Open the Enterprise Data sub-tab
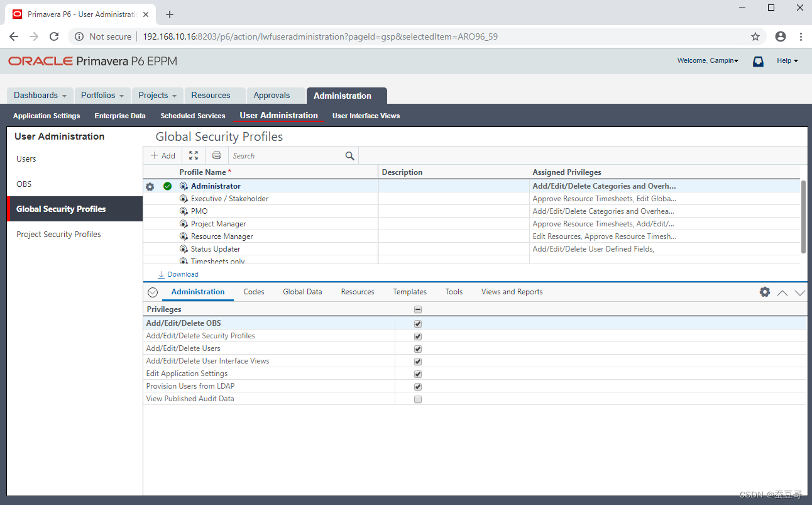The image size is (812, 505). [120, 116]
